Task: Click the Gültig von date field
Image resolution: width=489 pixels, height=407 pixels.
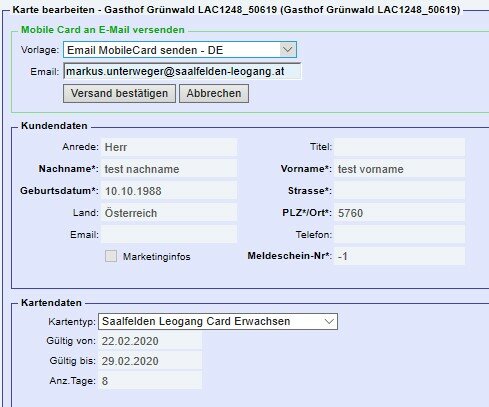Action: coord(150,341)
